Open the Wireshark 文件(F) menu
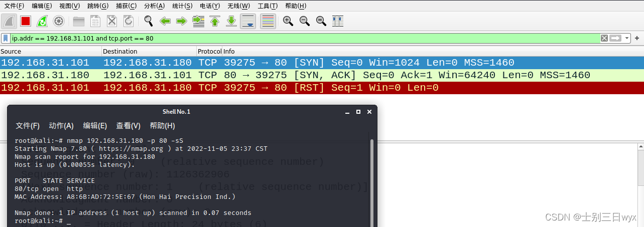This screenshot has width=644, height=227. pyautogui.click(x=14, y=6)
